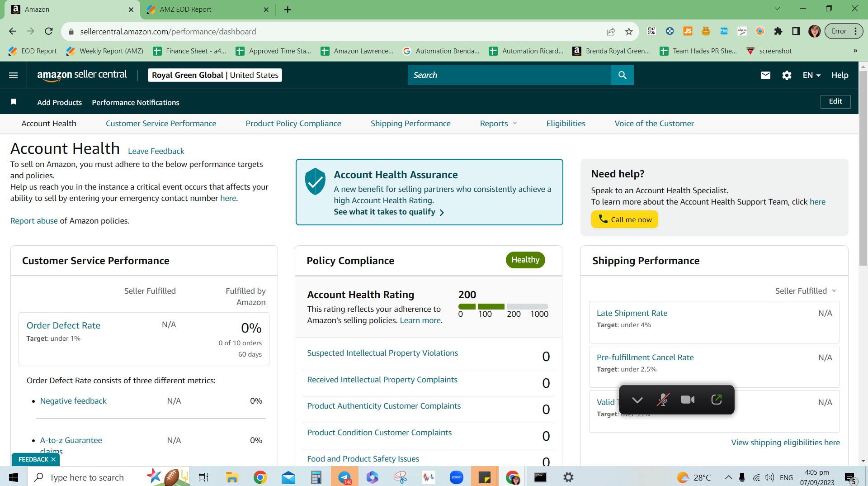This screenshot has width=868, height=486.
Task: Click the Call me now button
Action: click(624, 219)
